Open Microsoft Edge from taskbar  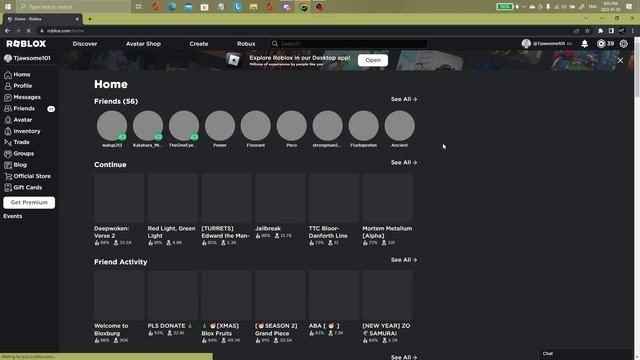[x=172, y=7]
